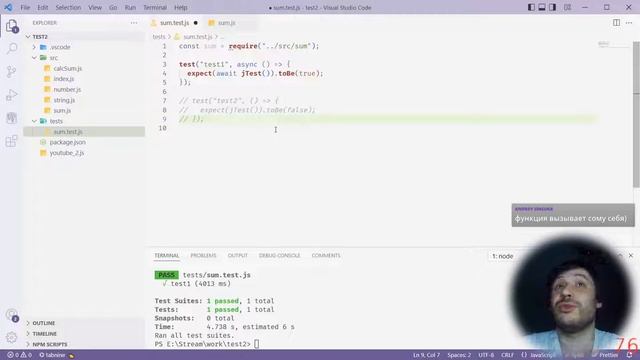Image resolution: width=640 pixels, height=360 pixels.
Task: Click the UTF-8 encoding status item
Action: click(486, 355)
